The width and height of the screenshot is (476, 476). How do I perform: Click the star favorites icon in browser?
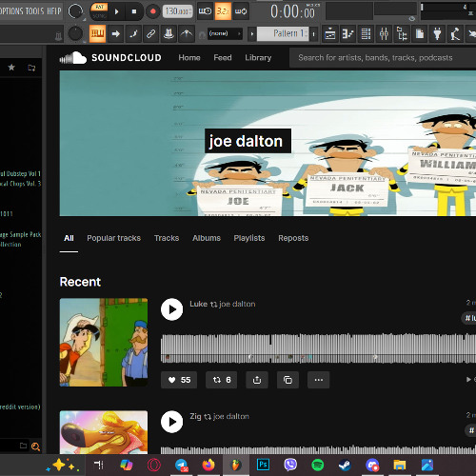(11, 68)
